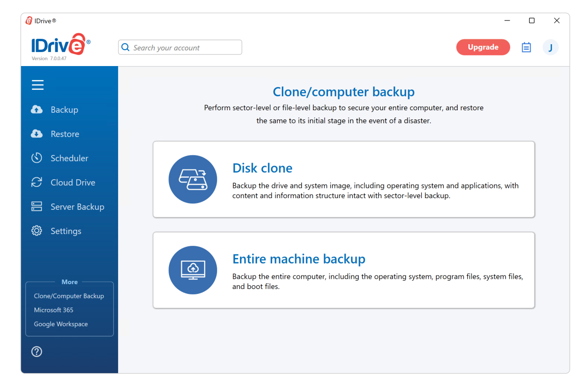Click the Version 7.0.0.47 text
The image size is (583, 392).
pyautogui.click(x=49, y=59)
